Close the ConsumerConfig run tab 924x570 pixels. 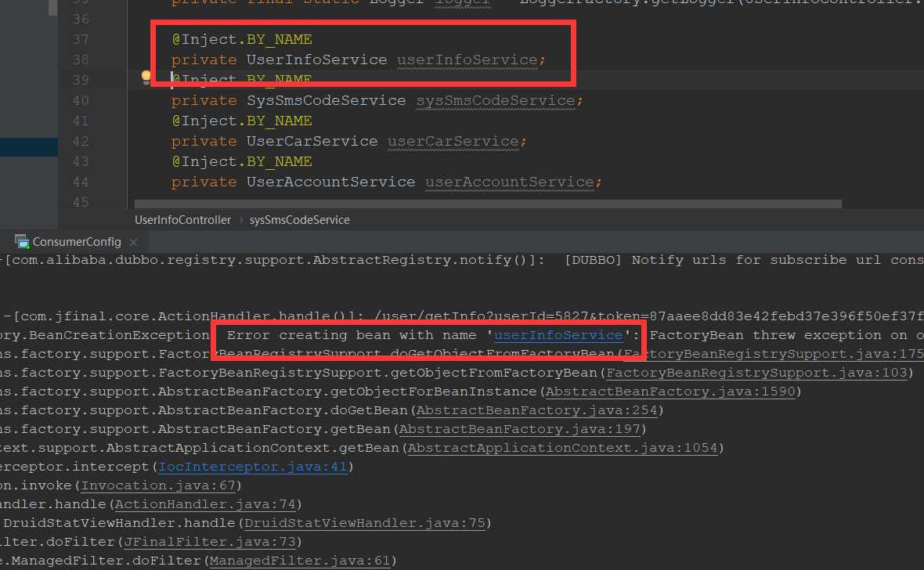(133, 243)
